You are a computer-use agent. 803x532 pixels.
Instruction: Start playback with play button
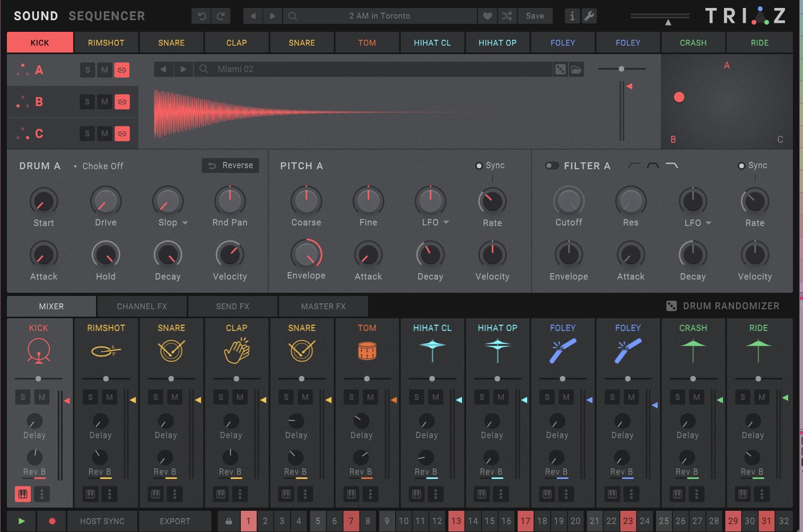coord(21,521)
